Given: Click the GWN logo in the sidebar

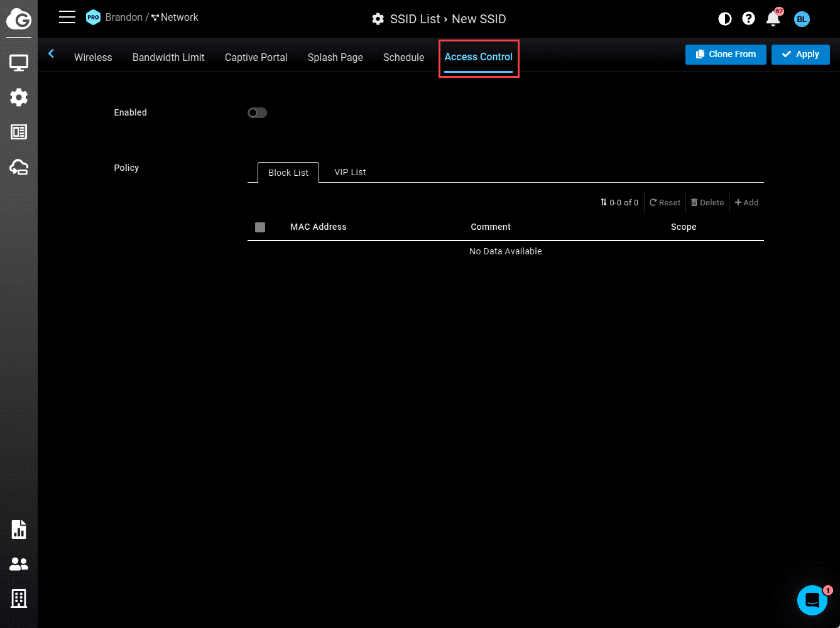Looking at the screenshot, I should [x=19, y=19].
